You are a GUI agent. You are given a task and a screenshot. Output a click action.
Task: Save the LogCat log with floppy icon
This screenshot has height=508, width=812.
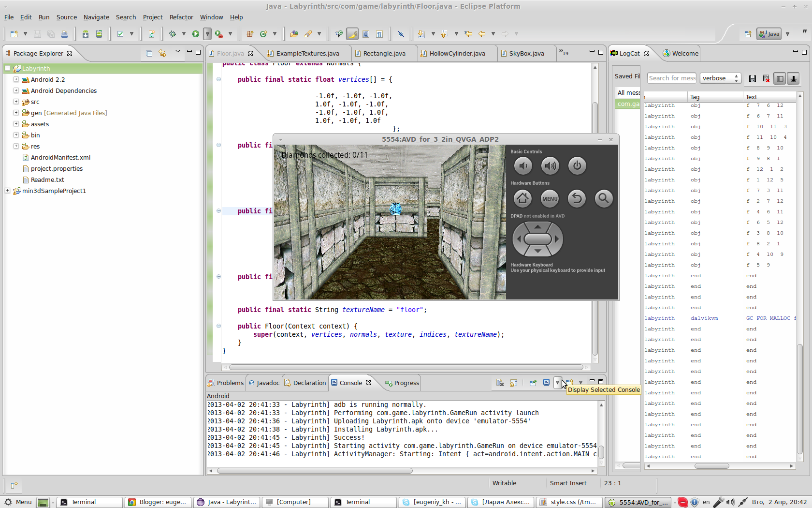[x=752, y=78]
